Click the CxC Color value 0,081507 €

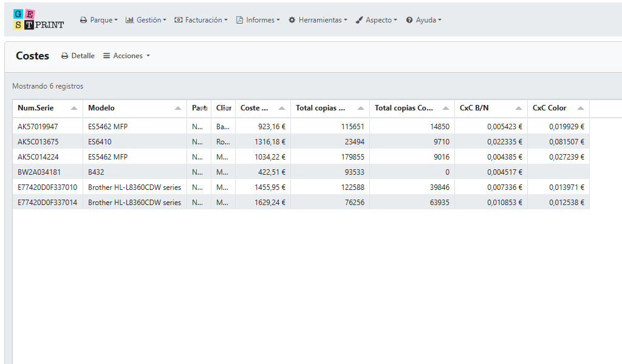coord(567,142)
